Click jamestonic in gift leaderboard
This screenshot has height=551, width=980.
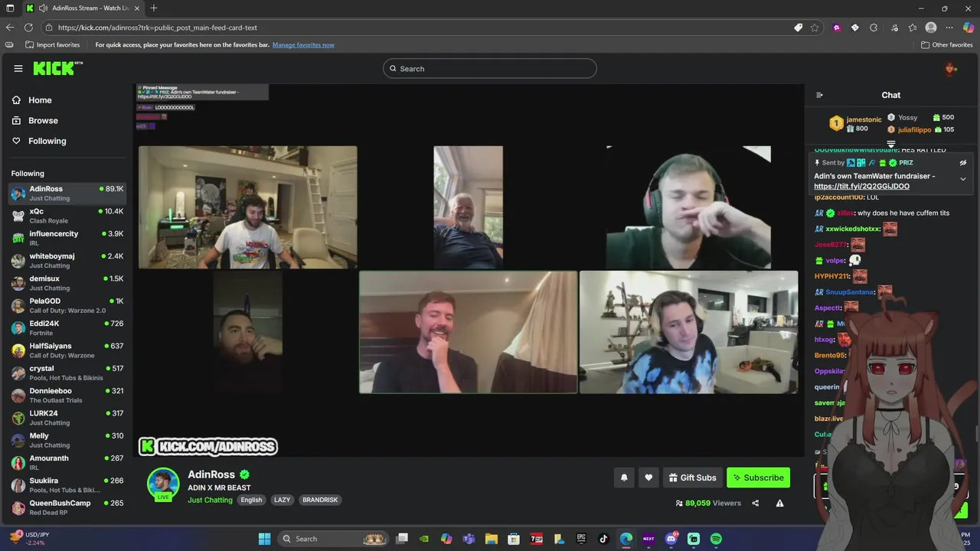pos(864,119)
